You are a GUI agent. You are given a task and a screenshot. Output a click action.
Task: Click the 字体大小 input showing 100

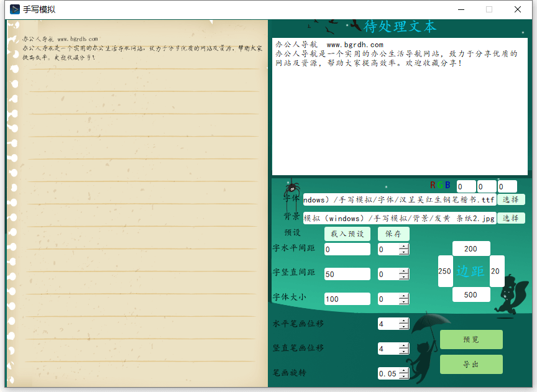tap(346, 299)
